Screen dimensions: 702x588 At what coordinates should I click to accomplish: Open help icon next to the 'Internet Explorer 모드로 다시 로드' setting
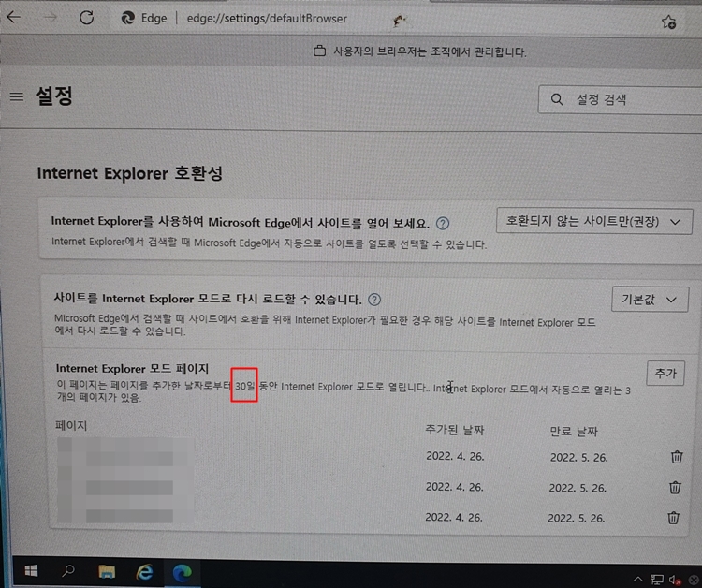374,300
